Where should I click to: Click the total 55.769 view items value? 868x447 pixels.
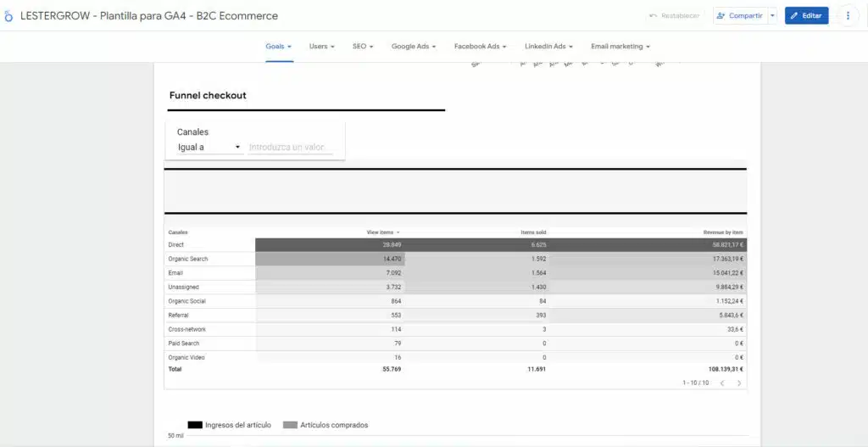tap(392, 369)
